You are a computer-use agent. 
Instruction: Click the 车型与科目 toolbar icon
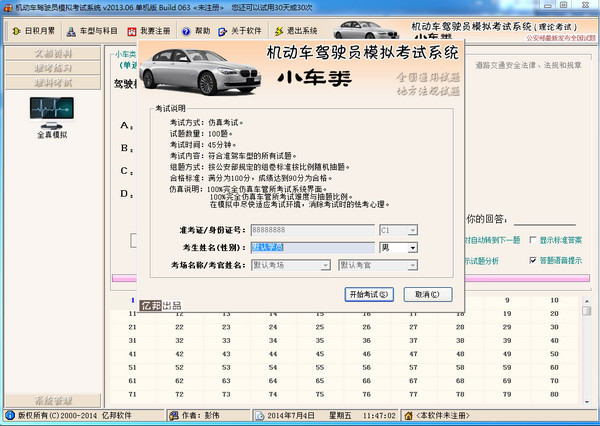tap(95, 31)
